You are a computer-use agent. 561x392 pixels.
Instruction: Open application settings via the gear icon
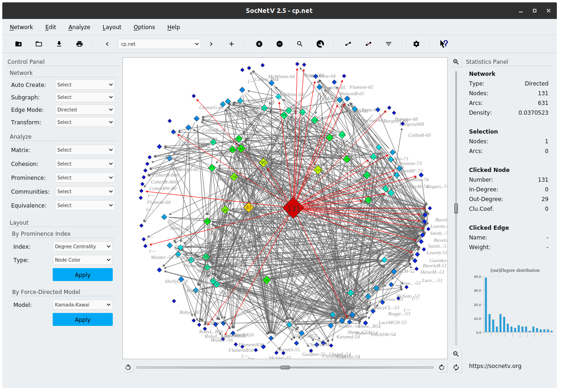click(416, 43)
